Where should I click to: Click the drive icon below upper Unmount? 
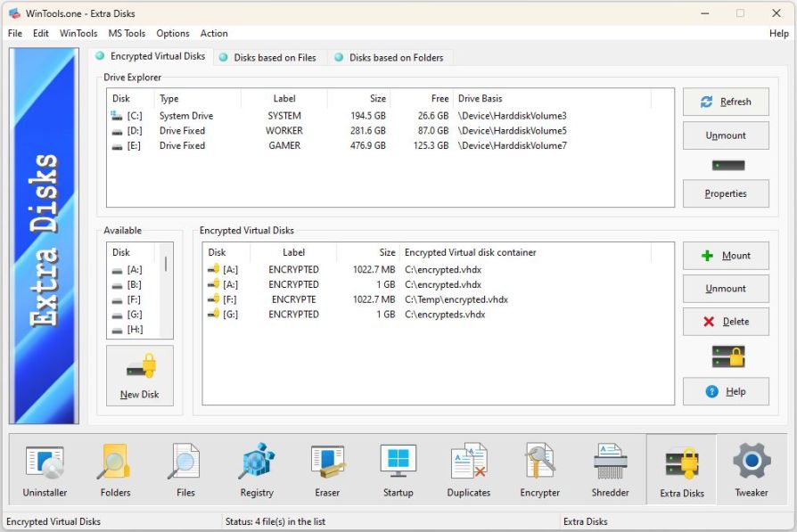(x=727, y=165)
